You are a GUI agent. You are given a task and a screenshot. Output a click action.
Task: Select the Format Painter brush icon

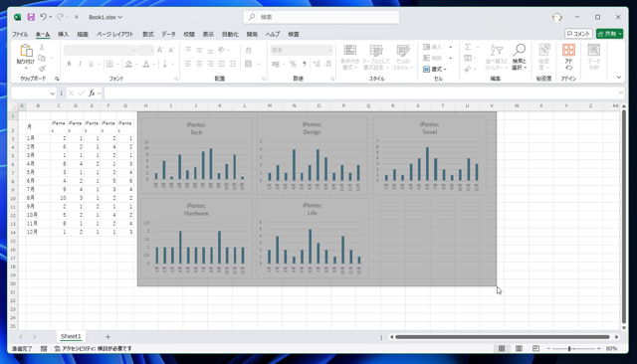[42, 69]
